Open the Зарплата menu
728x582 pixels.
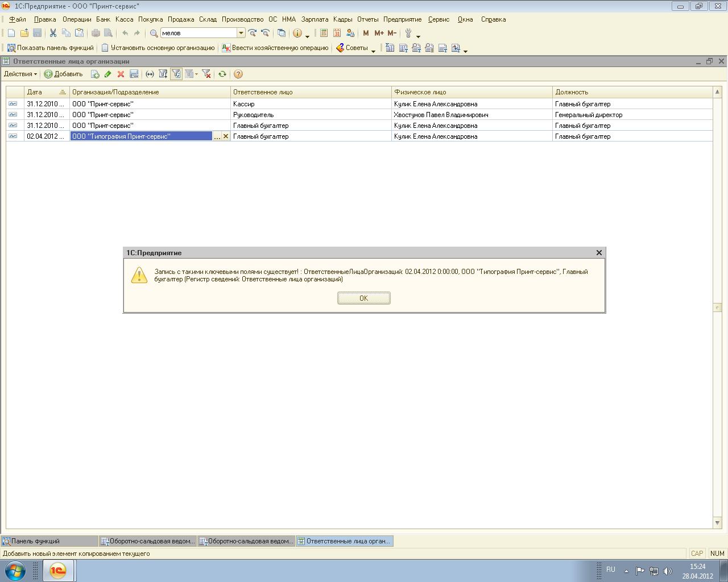point(315,19)
